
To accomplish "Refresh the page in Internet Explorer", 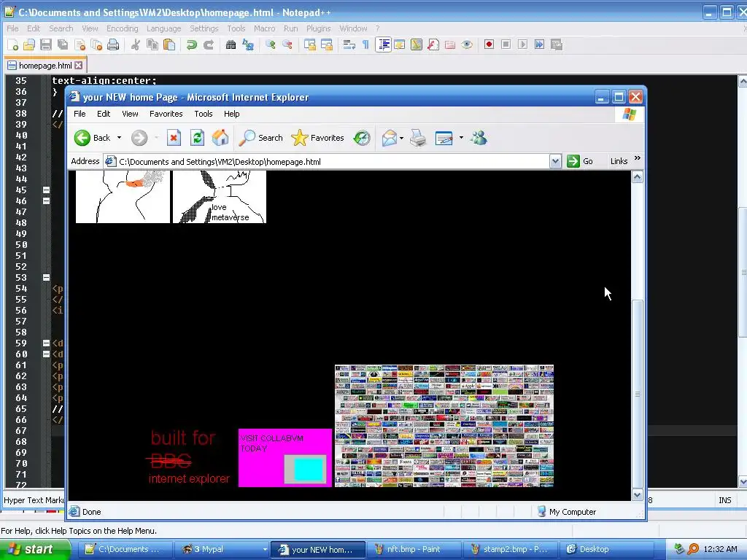I will click(197, 138).
